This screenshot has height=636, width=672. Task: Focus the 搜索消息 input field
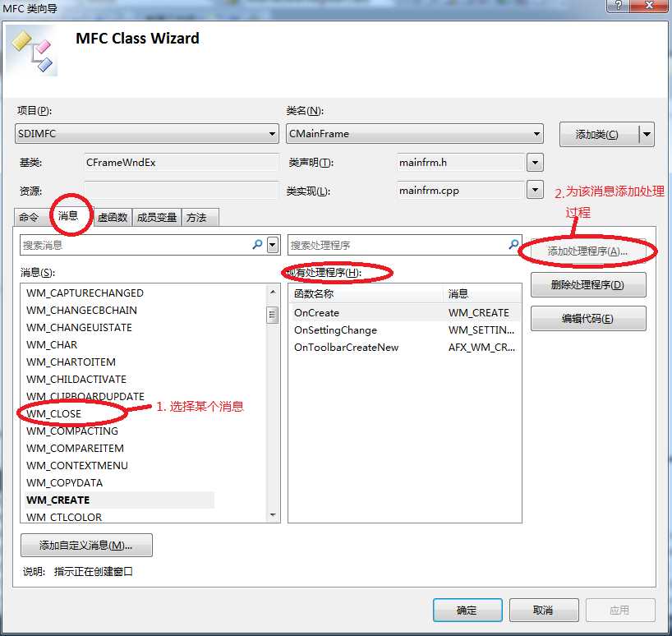[136, 245]
